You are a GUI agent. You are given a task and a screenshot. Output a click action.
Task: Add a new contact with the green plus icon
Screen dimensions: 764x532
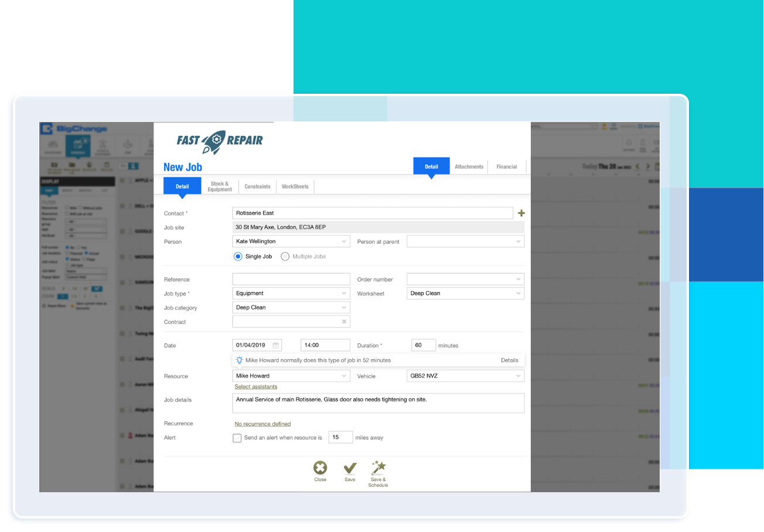[x=521, y=213]
